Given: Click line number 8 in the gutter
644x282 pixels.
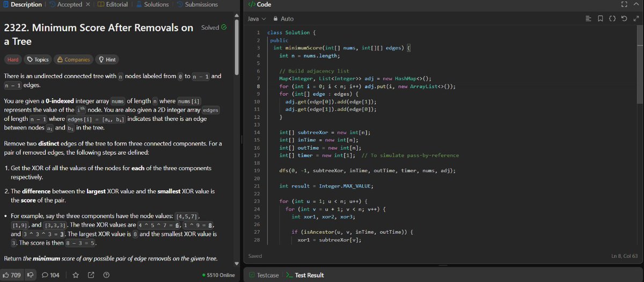Looking at the screenshot, I should click(258, 86).
